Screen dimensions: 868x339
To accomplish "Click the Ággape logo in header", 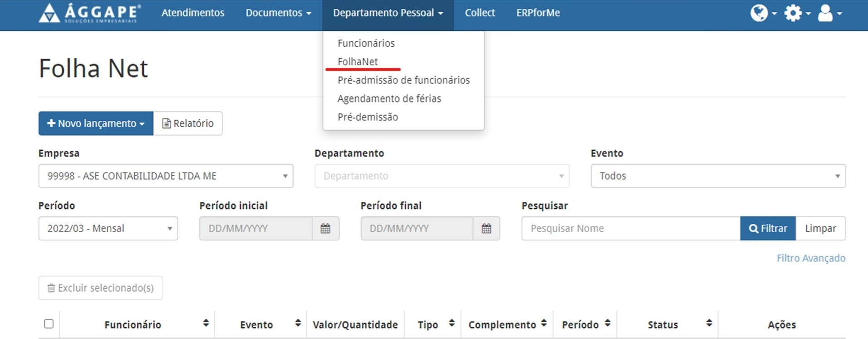I will coord(90,13).
